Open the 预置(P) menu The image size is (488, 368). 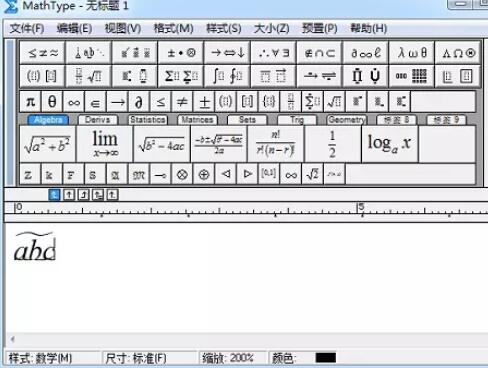(x=319, y=28)
